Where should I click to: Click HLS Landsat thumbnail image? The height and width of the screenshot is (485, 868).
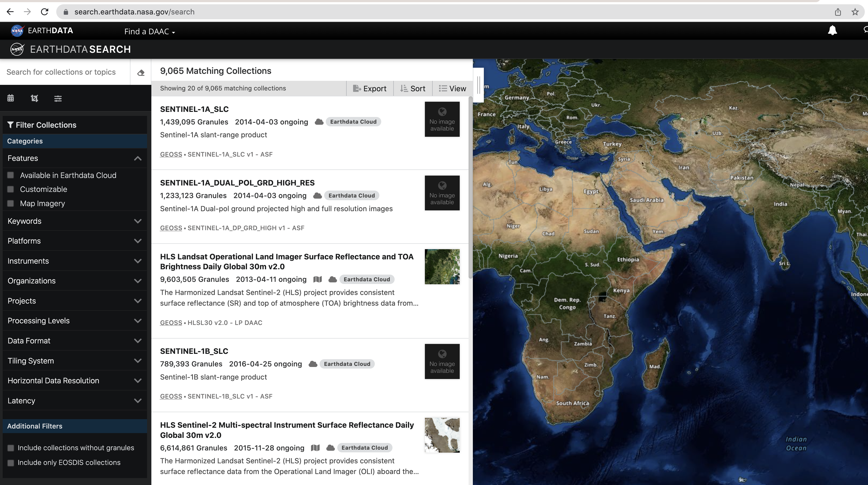(442, 267)
